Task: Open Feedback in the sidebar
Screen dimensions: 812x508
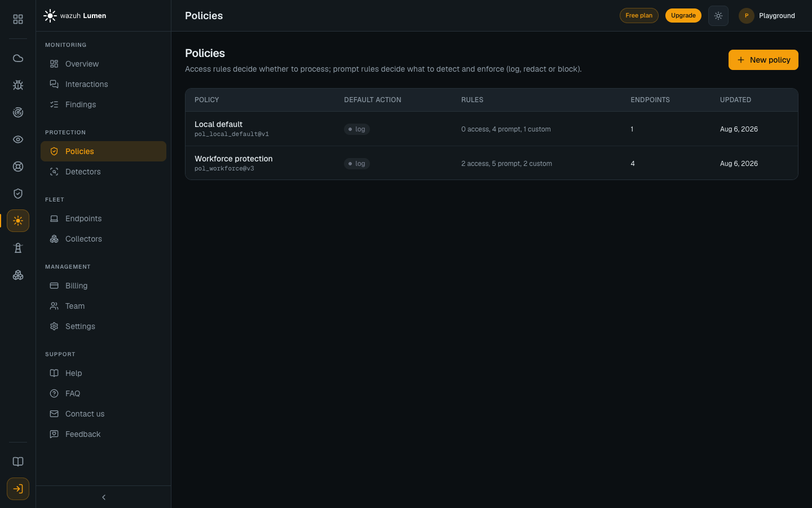Action: click(x=103, y=434)
